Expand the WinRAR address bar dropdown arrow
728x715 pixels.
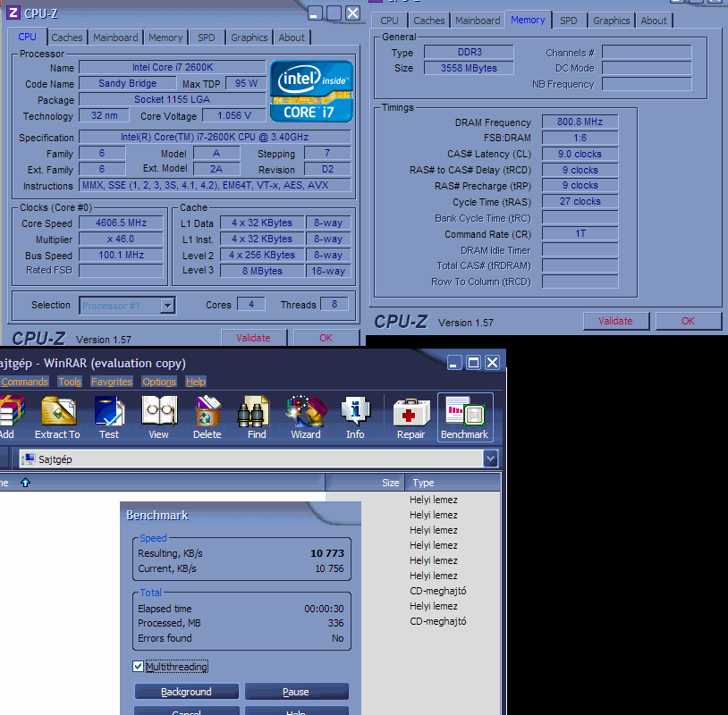tap(490, 458)
